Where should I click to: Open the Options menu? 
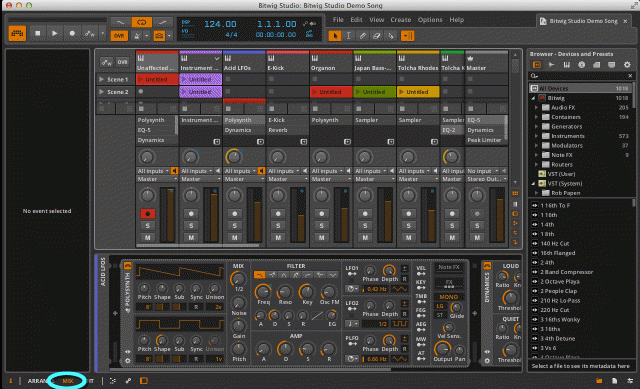pyautogui.click(x=430, y=20)
